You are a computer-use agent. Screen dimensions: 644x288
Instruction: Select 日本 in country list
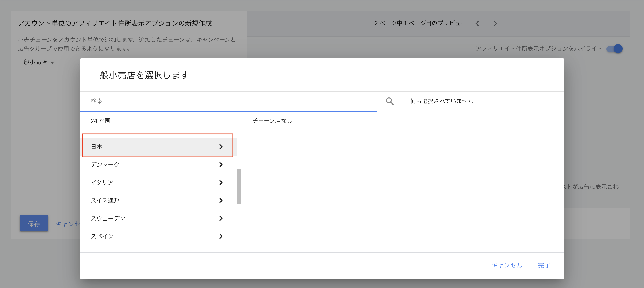click(x=97, y=147)
